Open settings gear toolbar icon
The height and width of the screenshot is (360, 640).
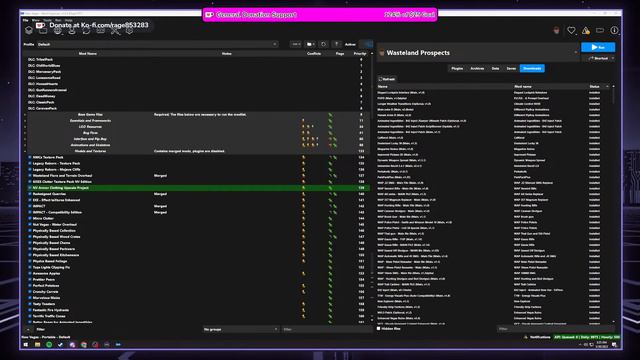[x=129, y=30]
